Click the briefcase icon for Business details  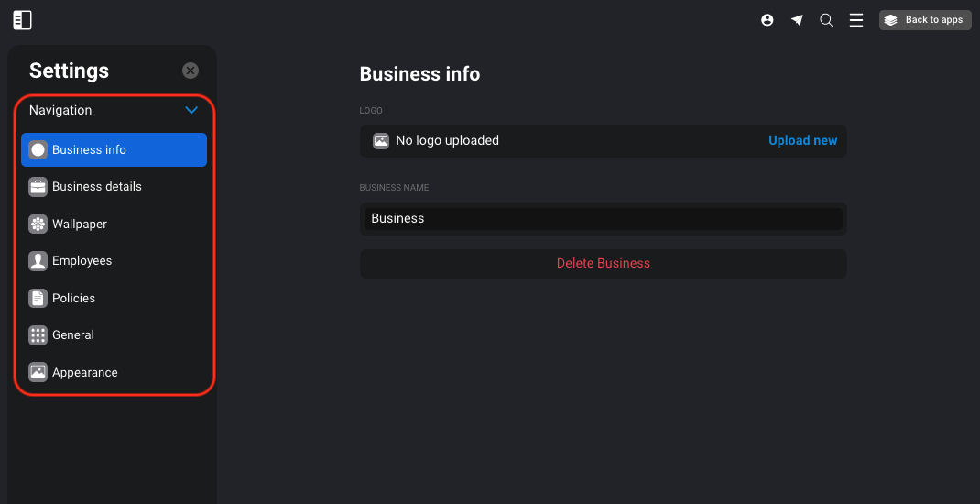[38, 187]
